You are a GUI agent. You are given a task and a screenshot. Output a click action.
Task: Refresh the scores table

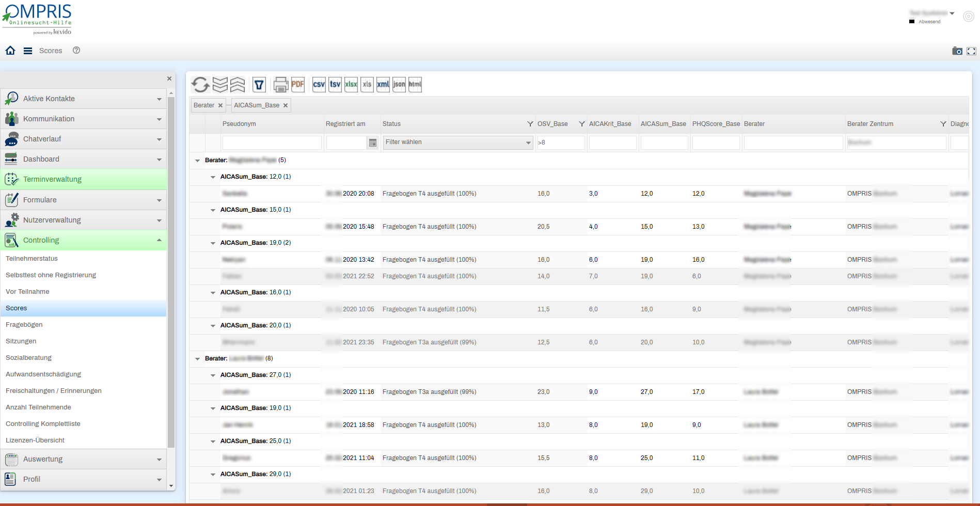click(200, 84)
